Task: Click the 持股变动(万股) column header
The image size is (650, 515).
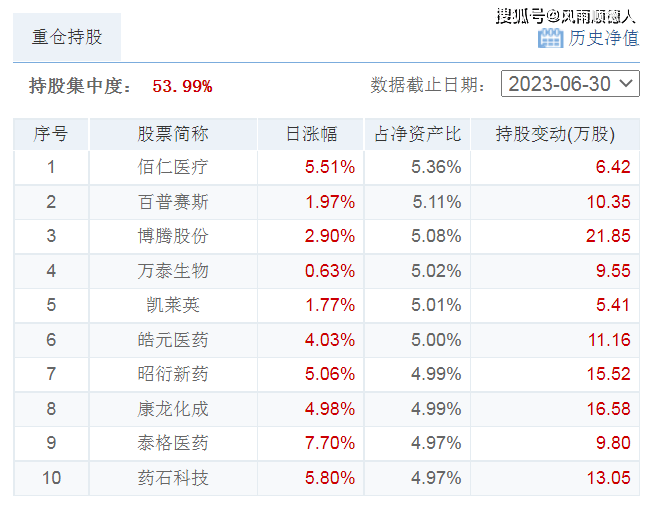Action: tap(555, 134)
